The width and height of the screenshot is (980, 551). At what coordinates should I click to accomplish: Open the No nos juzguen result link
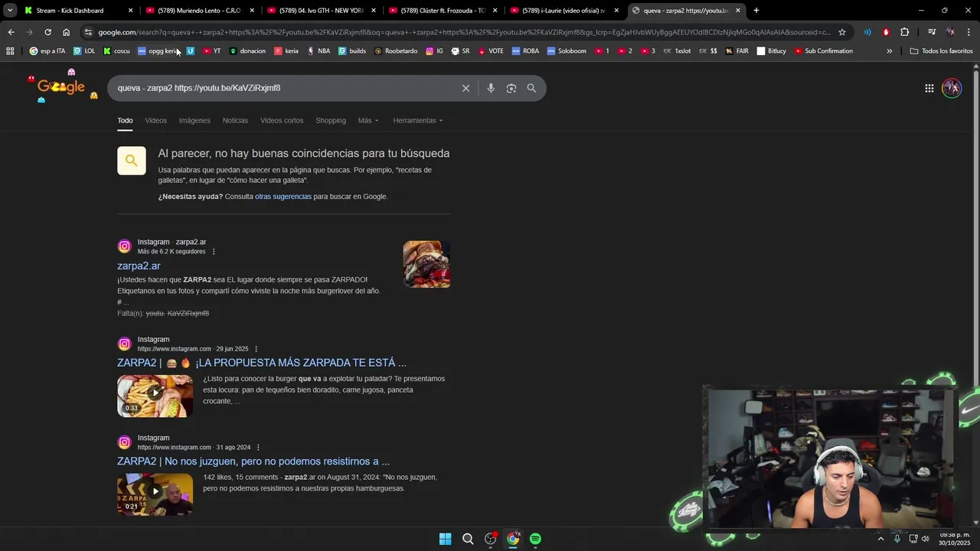coord(253,461)
